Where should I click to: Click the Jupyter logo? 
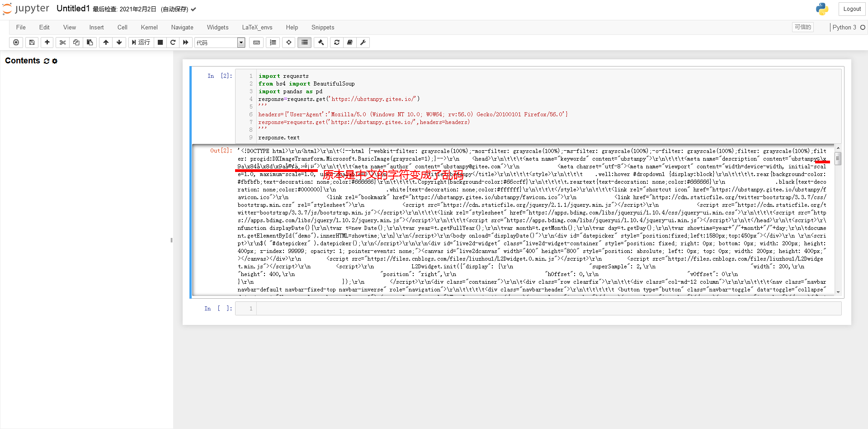[x=26, y=9]
